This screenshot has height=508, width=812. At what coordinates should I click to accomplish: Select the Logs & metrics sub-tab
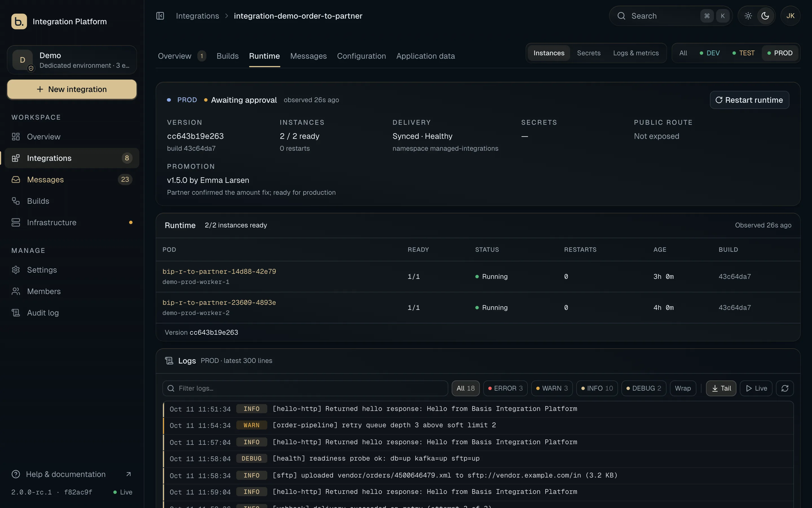point(636,53)
